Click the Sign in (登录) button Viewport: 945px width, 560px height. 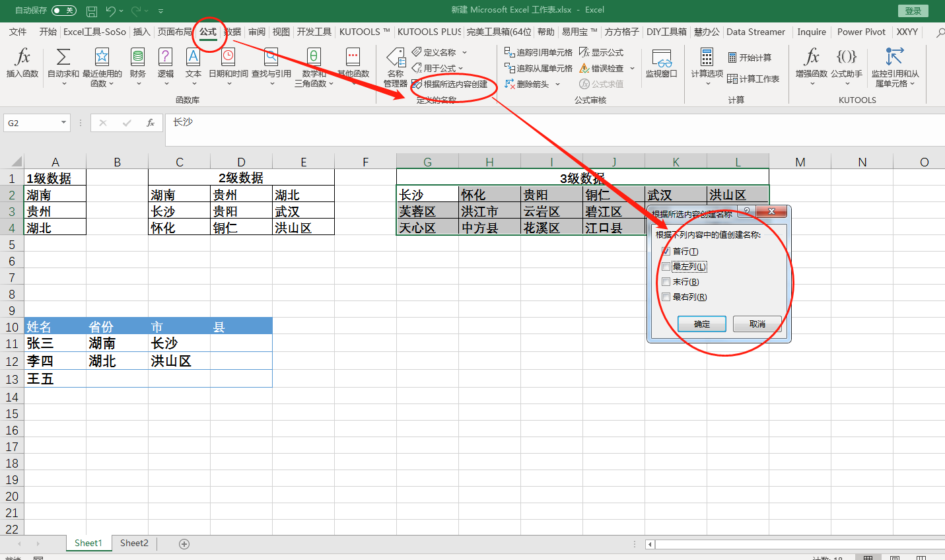[913, 11]
